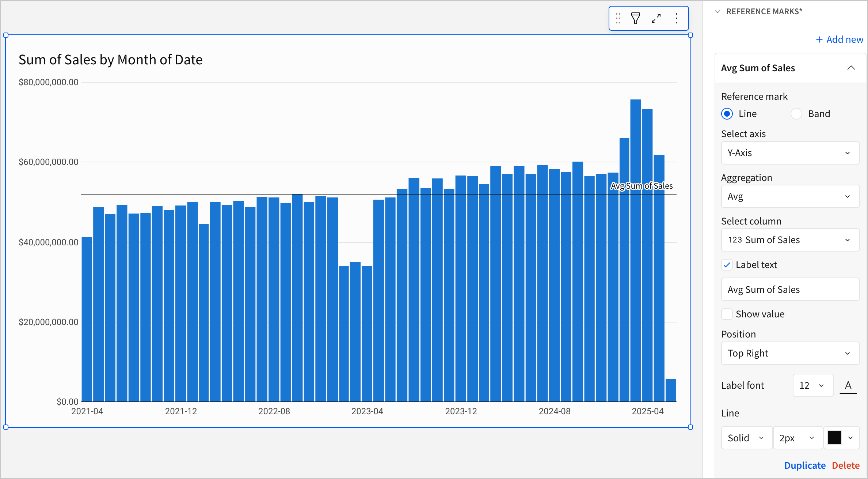Click the label font color icon
The width and height of the screenshot is (868, 479).
(848, 385)
